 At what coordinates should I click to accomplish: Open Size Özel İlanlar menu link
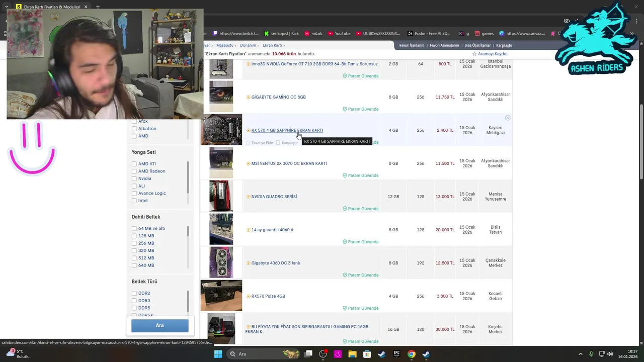(x=477, y=45)
